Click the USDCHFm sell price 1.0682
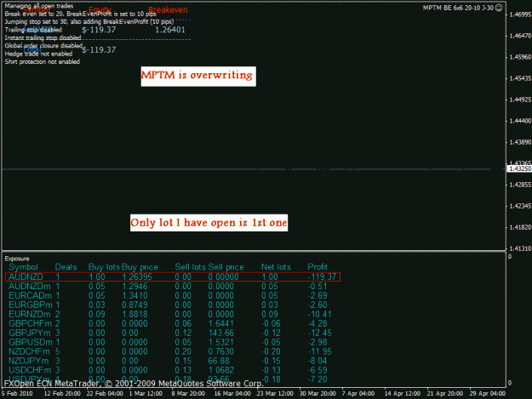Viewport: 532px width, 399px height. [x=220, y=370]
